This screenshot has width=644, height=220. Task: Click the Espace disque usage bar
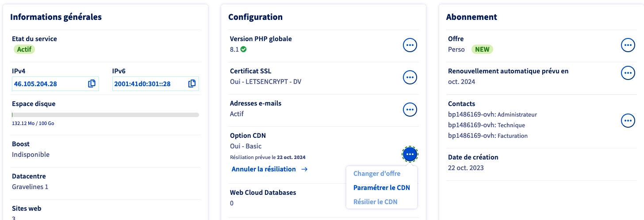[x=105, y=115]
